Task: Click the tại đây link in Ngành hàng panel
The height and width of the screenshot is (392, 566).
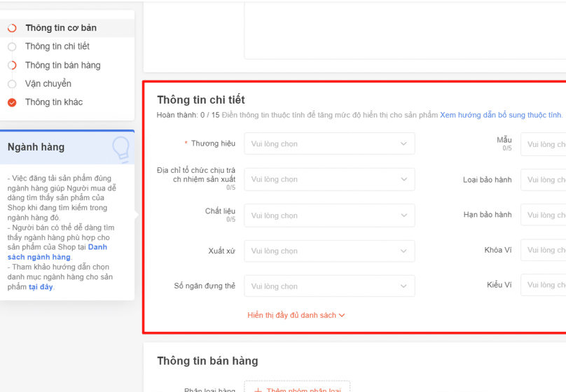Action: tap(41, 287)
